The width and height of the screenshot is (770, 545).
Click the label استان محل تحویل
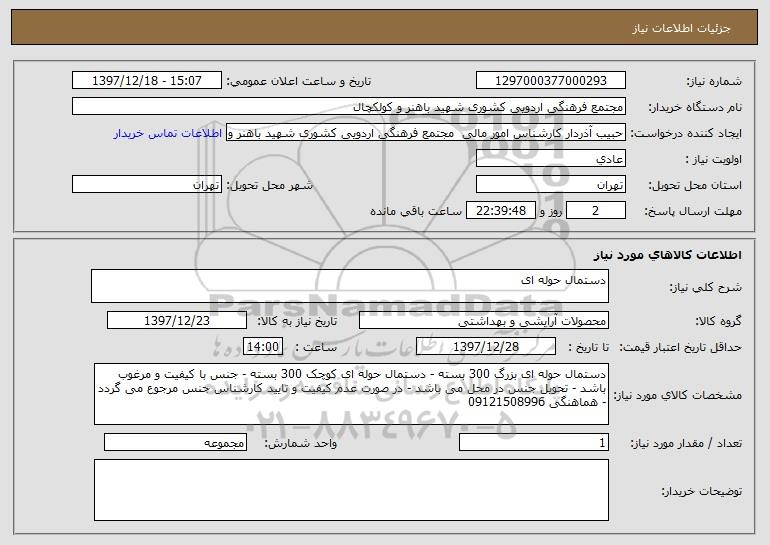pyautogui.click(x=695, y=186)
